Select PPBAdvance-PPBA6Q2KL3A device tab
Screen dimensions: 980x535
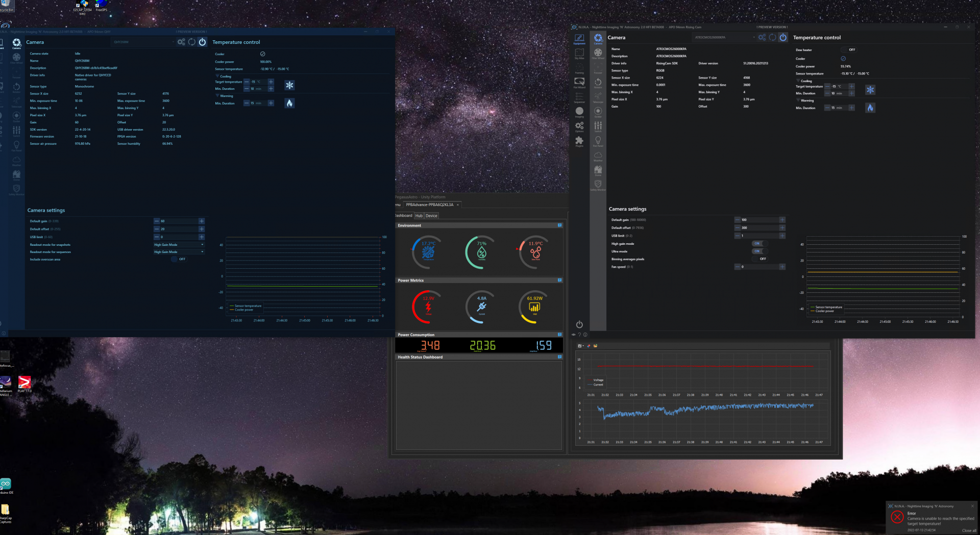point(429,205)
